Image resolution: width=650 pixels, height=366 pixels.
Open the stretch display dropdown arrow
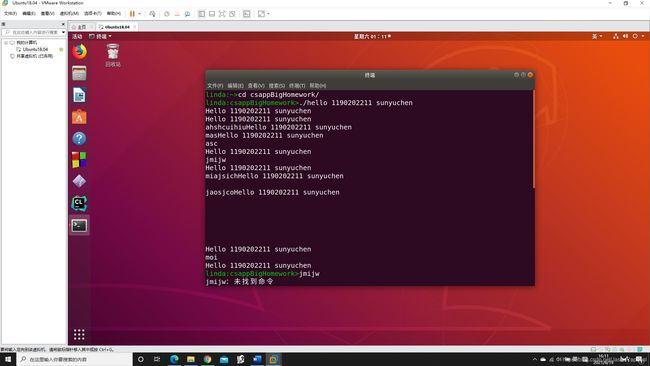coord(269,14)
